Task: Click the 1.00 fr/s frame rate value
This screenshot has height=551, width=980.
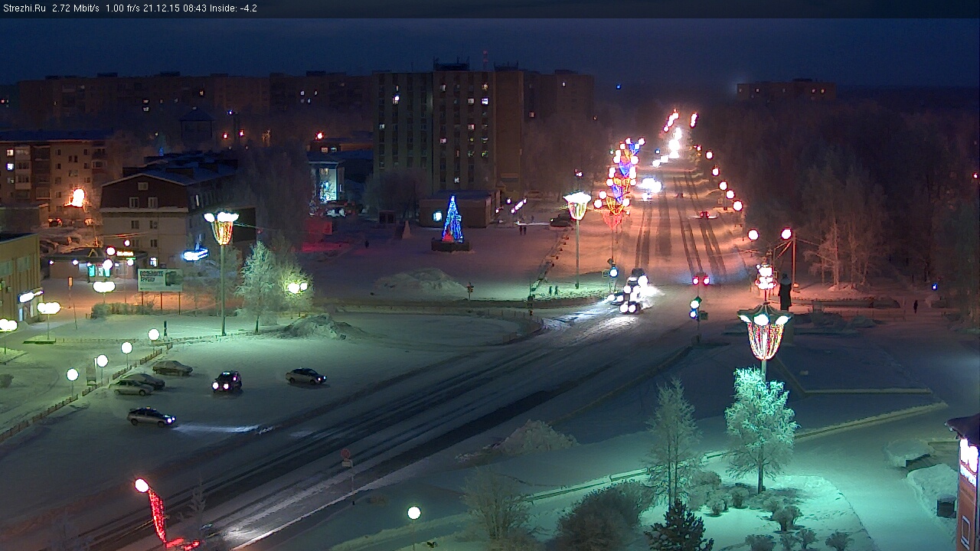Action: (123, 8)
